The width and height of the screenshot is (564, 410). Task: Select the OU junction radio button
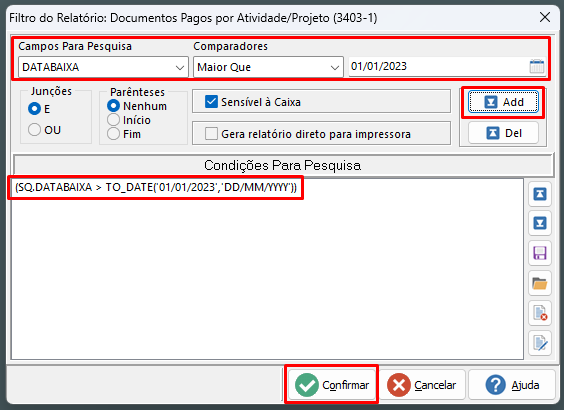pos(35,129)
